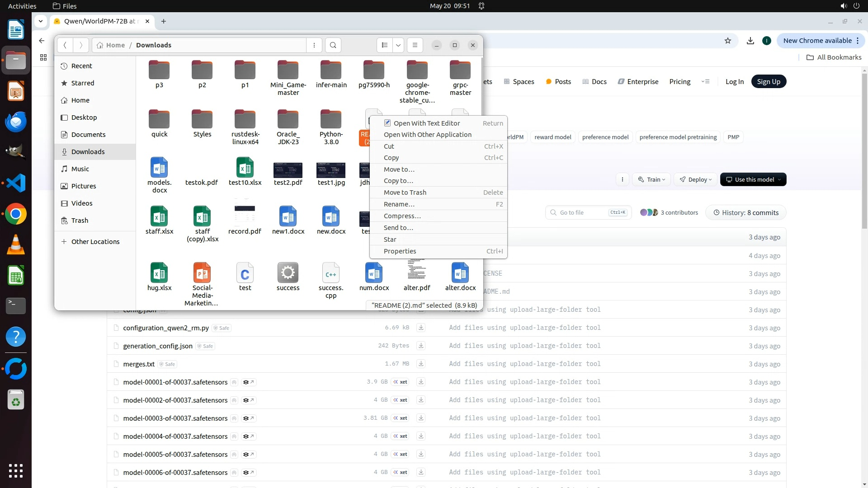Open the Train dropdown
Viewport: 868px width, 488px height.
click(651, 179)
